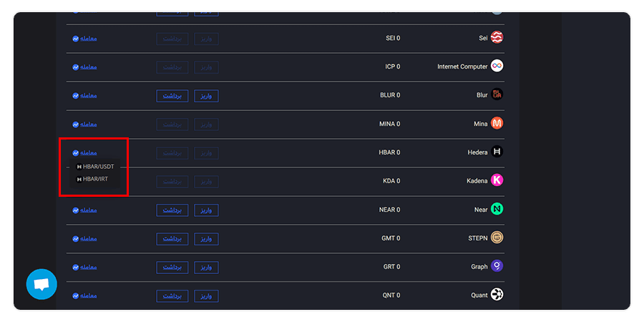Click the green Near coin logo
644x322 pixels.
click(497, 209)
